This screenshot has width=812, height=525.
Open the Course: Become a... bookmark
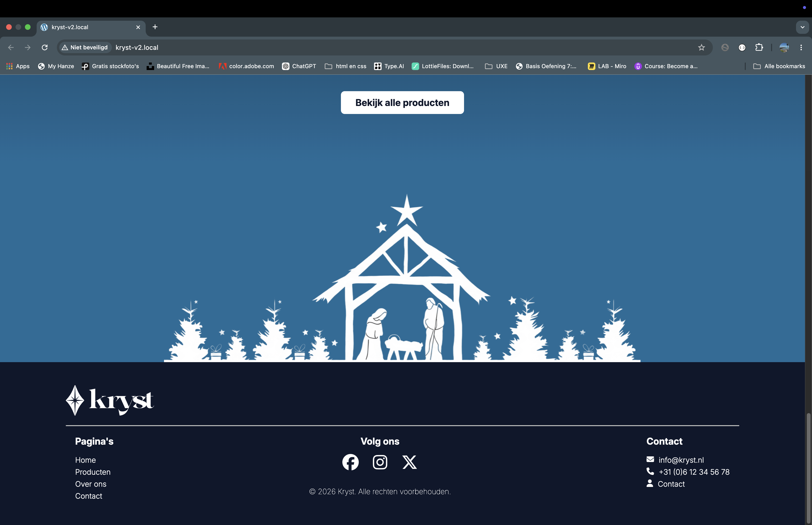[666, 66]
